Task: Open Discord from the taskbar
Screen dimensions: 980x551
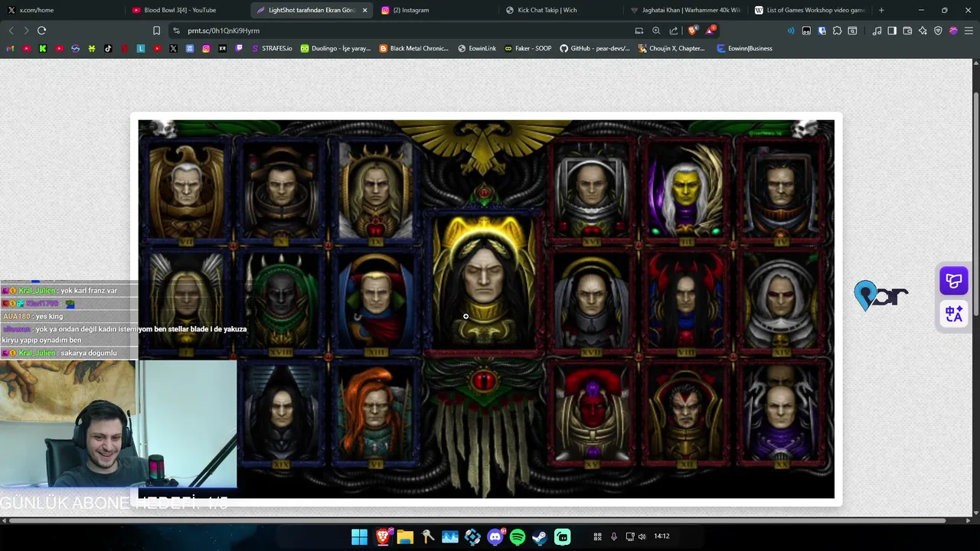Action: 495,536
